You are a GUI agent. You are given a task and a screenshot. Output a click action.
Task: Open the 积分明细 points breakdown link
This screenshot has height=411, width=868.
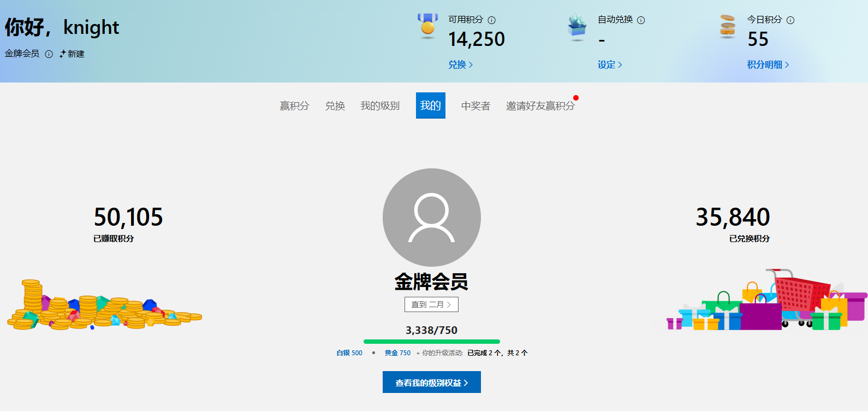click(x=768, y=64)
